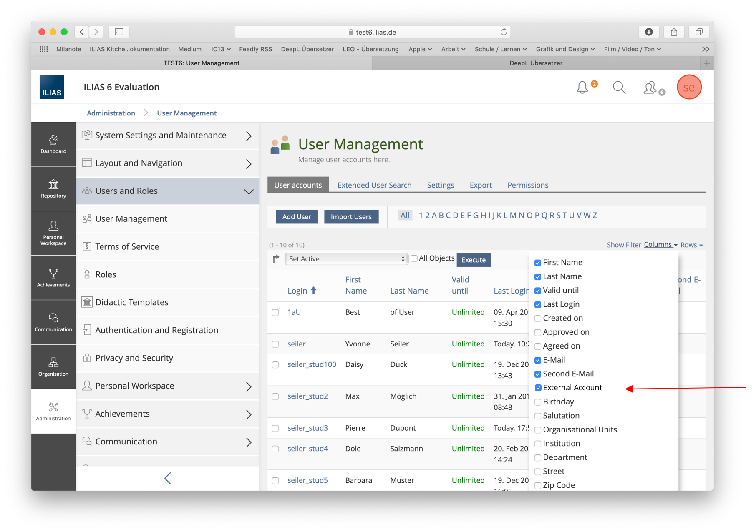Image resolution: width=756 pixels, height=532 pixels.
Task: Click the search magnifier icon
Action: [x=619, y=88]
